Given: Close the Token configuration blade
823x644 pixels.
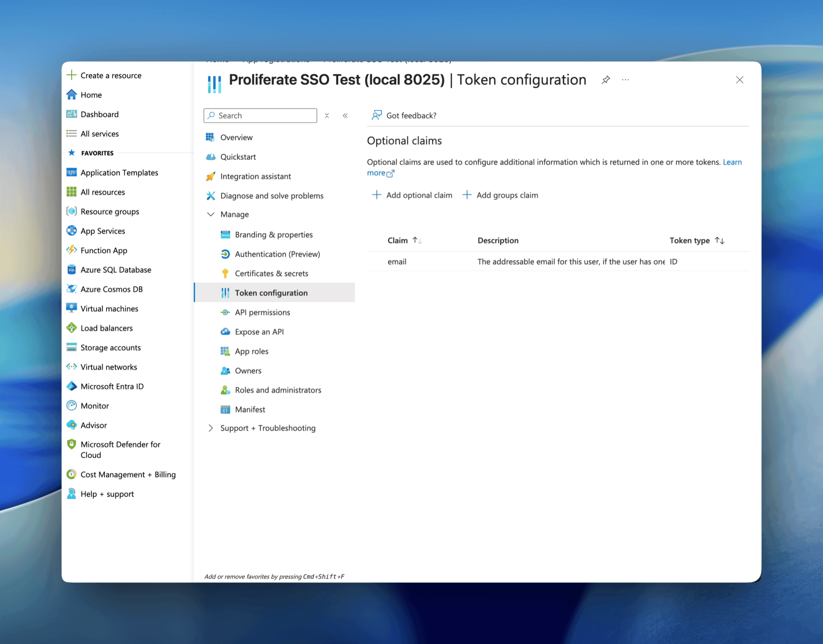Looking at the screenshot, I should (x=739, y=80).
